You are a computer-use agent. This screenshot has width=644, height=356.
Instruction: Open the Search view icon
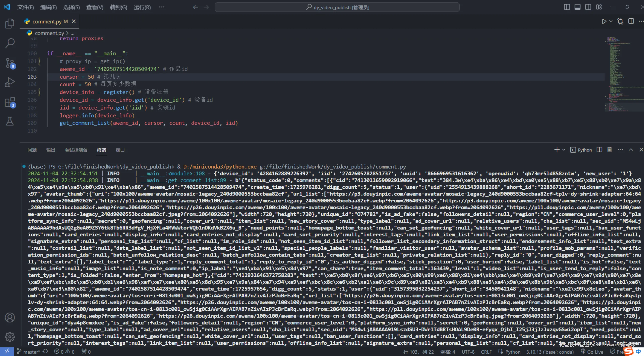coord(10,43)
